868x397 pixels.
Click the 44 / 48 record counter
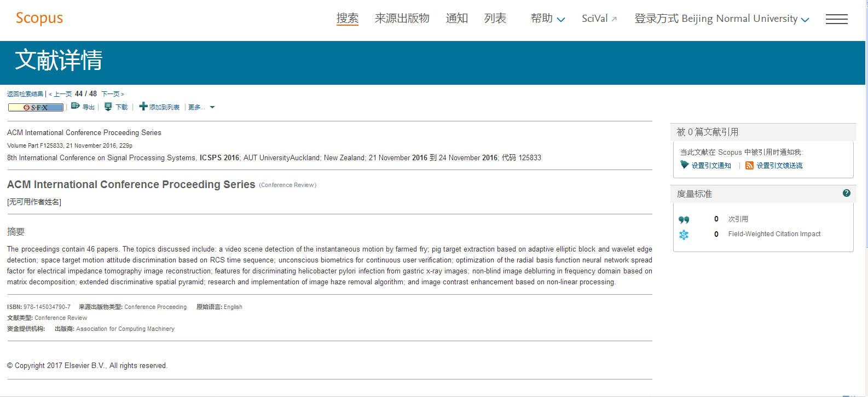[86, 94]
